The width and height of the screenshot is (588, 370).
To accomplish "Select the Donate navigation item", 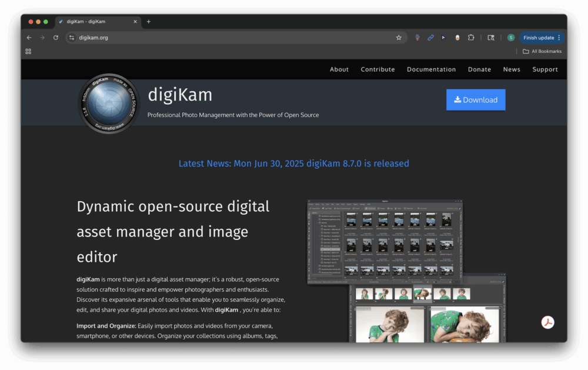I will (x=479, y=69).
